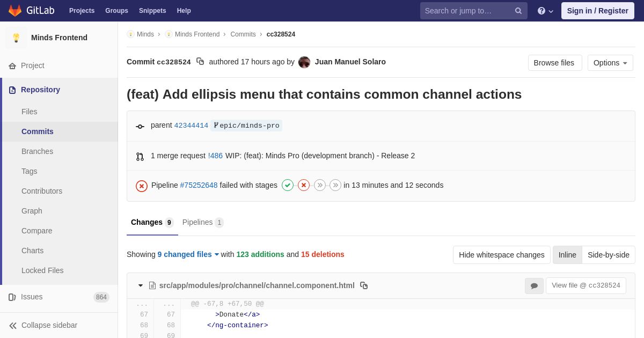
Task: Open the Project sidebar section
Action: pyautogui.click(x=59, y=65)
